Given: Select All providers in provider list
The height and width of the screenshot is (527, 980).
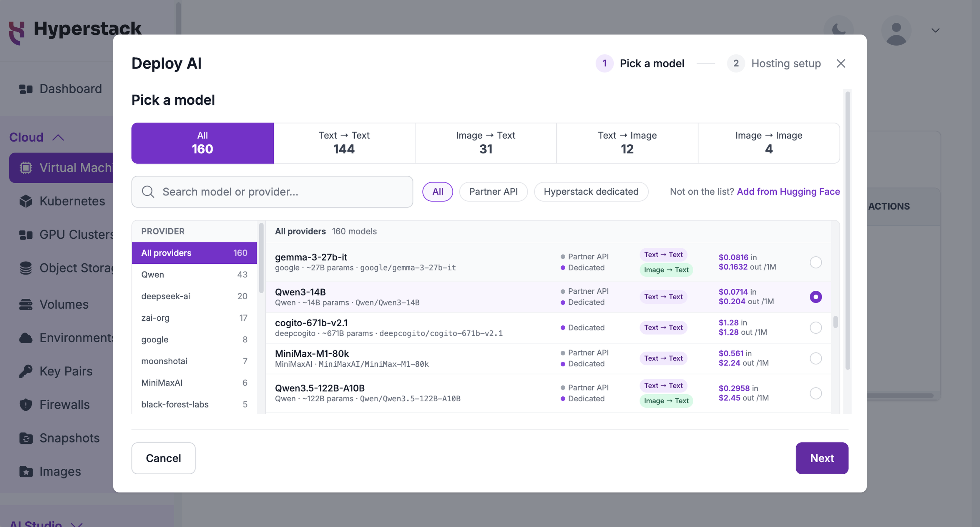Looking at the screenshot, I should (x=195, y=253).
